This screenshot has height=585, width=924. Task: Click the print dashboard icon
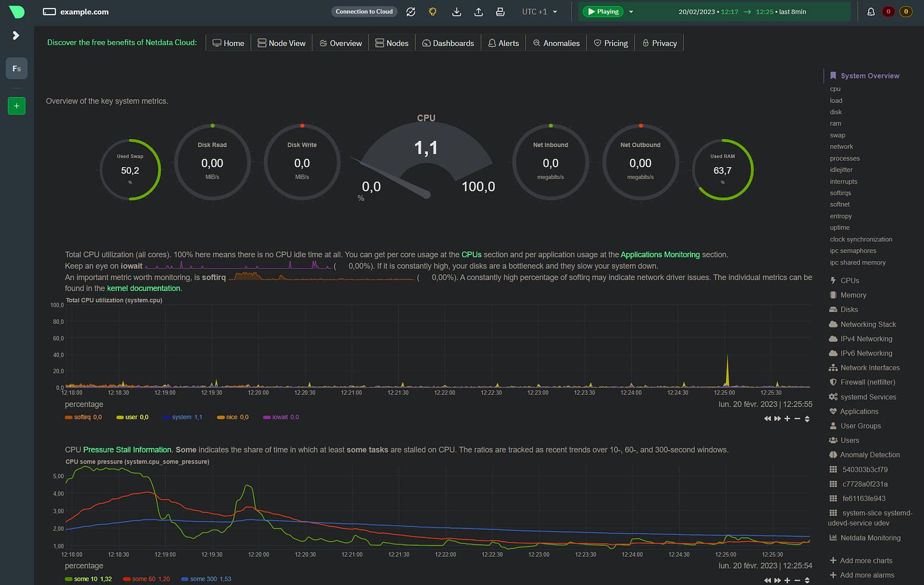500,12
